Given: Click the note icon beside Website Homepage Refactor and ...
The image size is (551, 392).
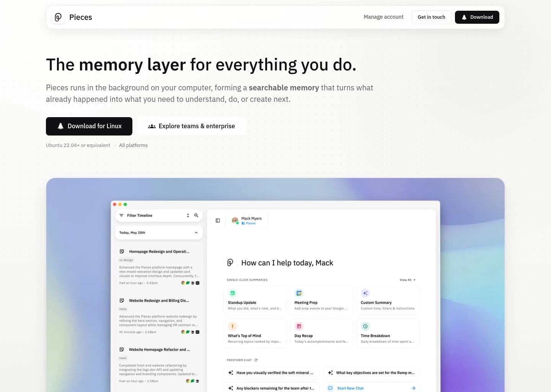Looking at the screenshot, I should click(x=122, y=350).
